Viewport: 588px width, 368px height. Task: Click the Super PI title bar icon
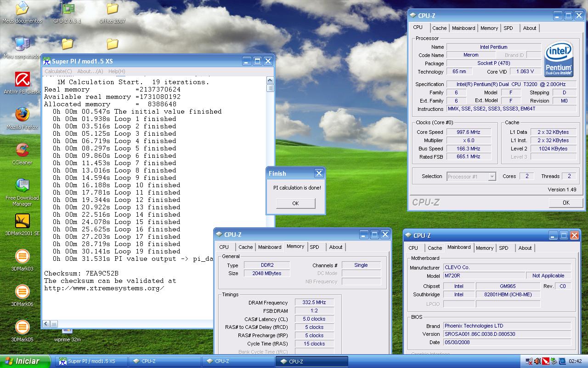click(46, 61)
